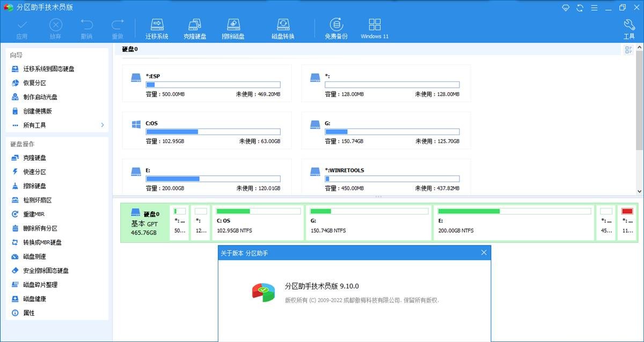Open the 克隆硬盘 tool in top toolbar
Viewport: 644px width, 342px height.
pyautogui.click(x=194, y=28)
